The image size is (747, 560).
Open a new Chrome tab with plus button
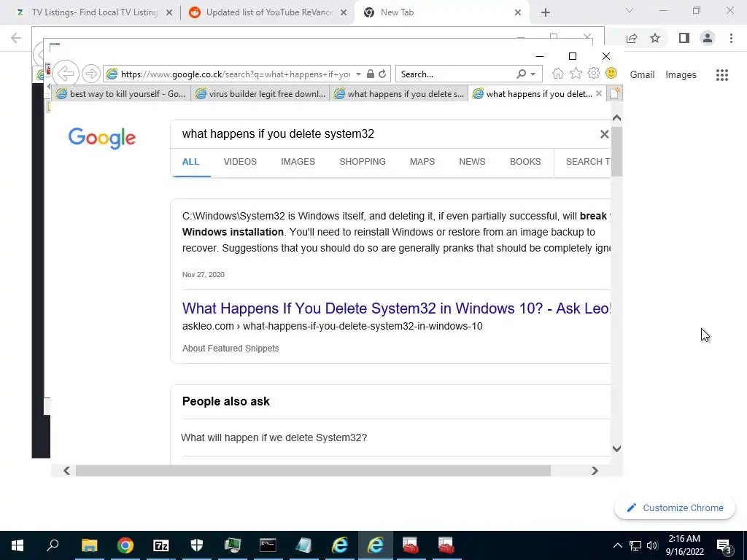pos(546,12)
